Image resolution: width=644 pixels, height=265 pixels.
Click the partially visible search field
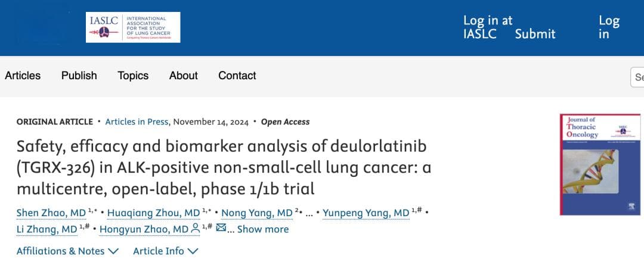point(637,77)
